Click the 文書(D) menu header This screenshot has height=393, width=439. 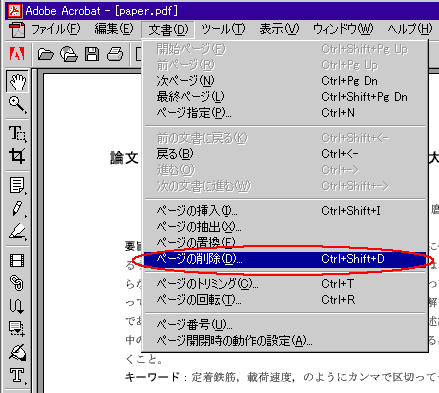(168, 30)
